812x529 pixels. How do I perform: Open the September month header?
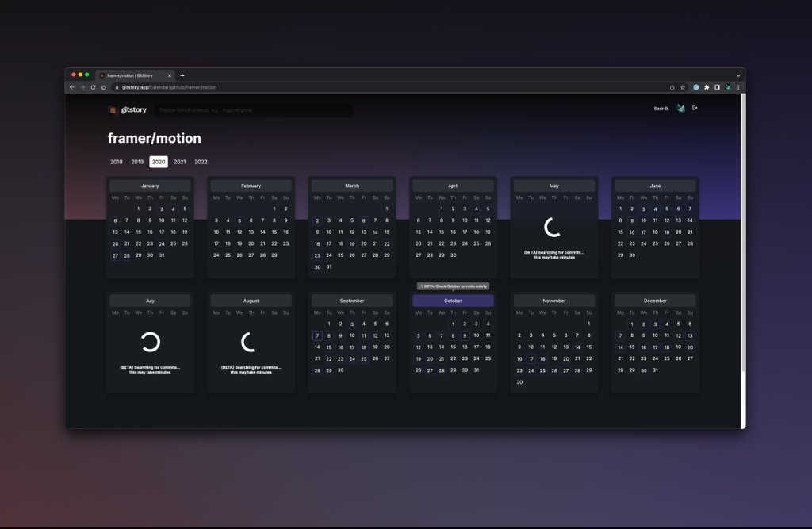tap(352, 301)
